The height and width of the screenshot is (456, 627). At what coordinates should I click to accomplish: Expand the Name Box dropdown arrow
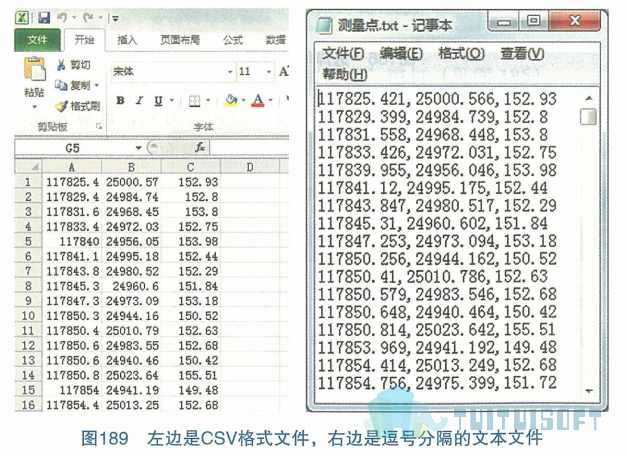tap(138, 148)
